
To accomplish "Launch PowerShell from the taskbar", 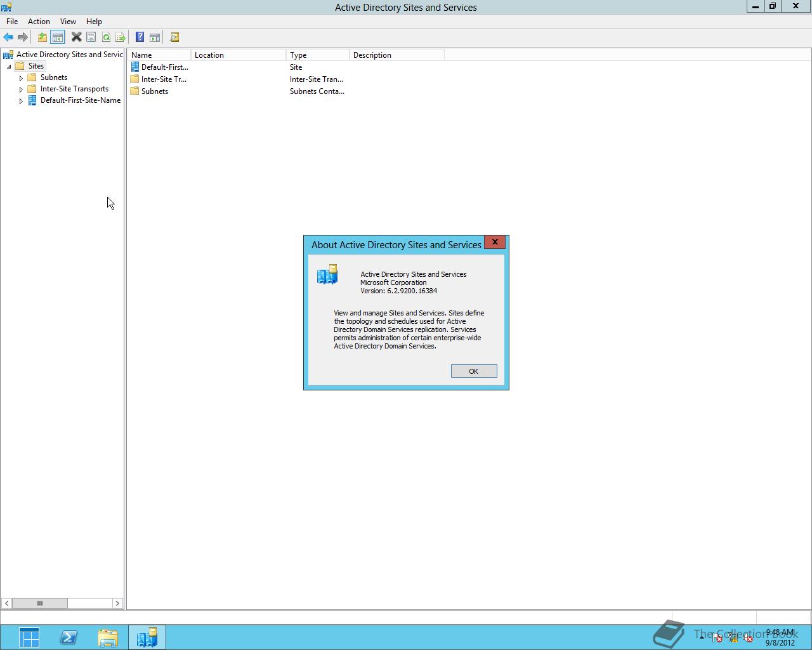I will [x=69, y=637].
